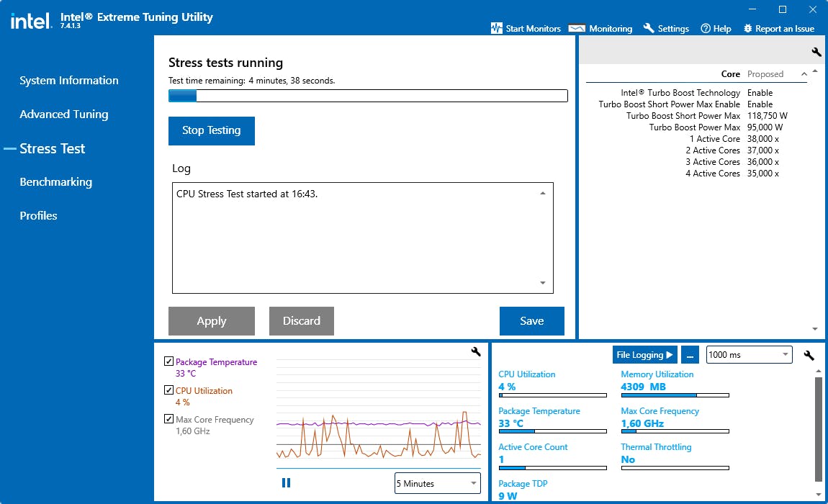
Task: Click the CPU Utilization 4 % bar
Action: point(552,395)
